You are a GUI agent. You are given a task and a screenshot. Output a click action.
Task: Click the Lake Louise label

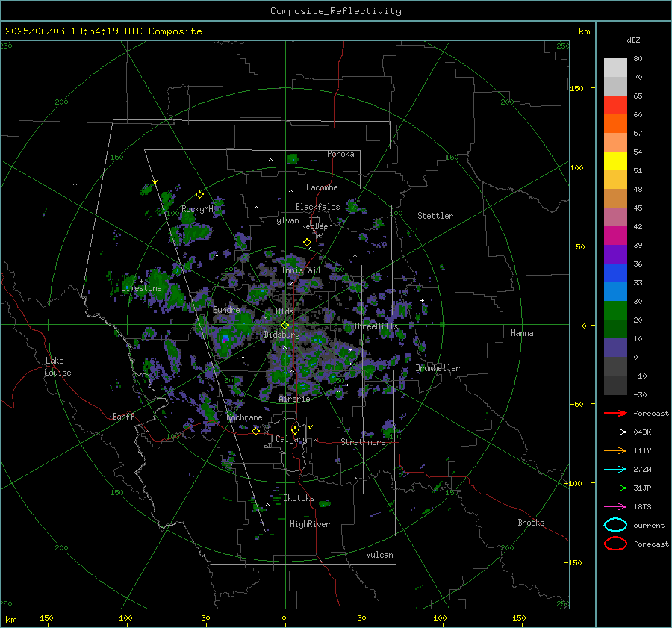click(x=57, y=367)
